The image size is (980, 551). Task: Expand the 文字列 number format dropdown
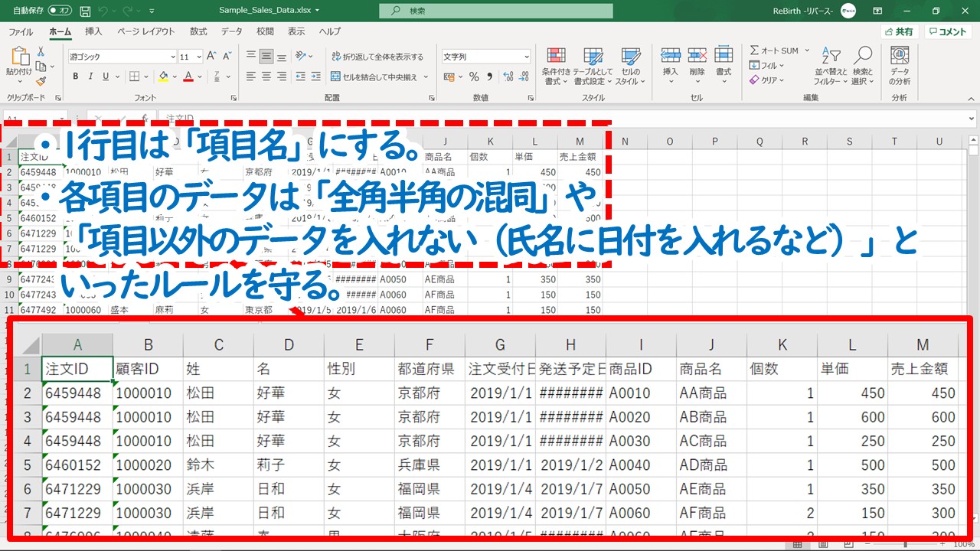click(526, 57)
